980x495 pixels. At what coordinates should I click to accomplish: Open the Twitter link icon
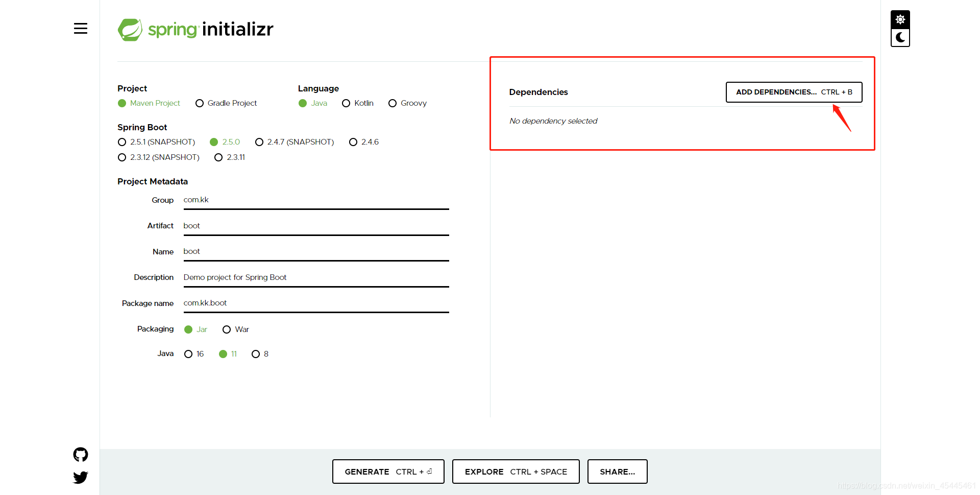[81, 478]
